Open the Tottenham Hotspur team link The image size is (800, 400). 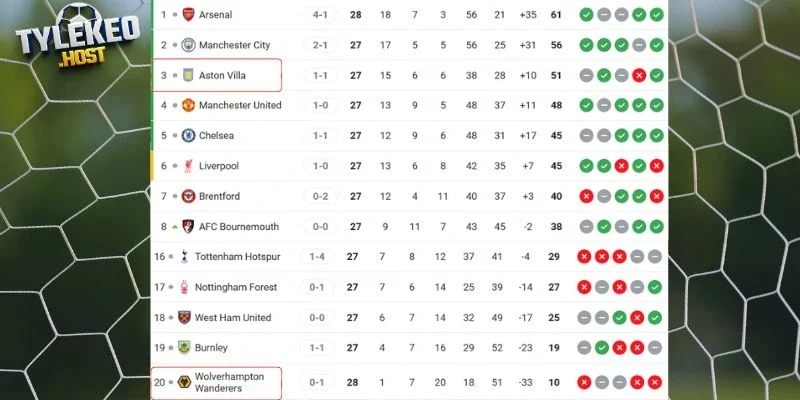[237, 257]
